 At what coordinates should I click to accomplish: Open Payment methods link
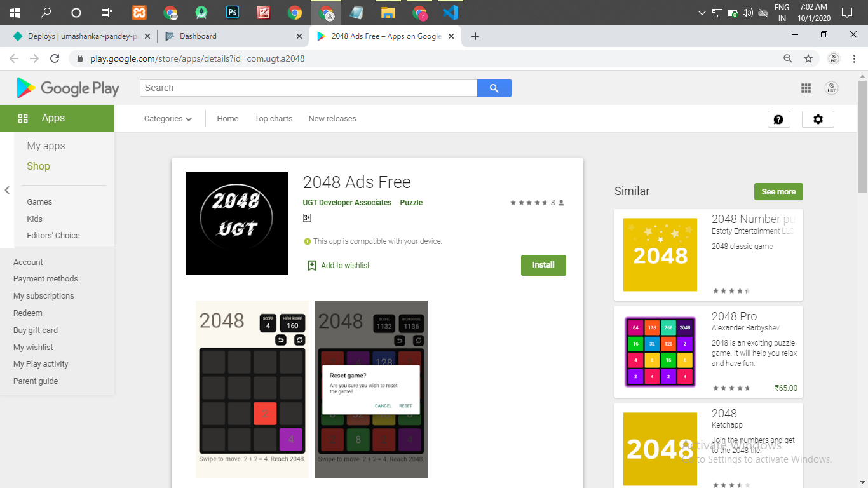coord(46,278)
